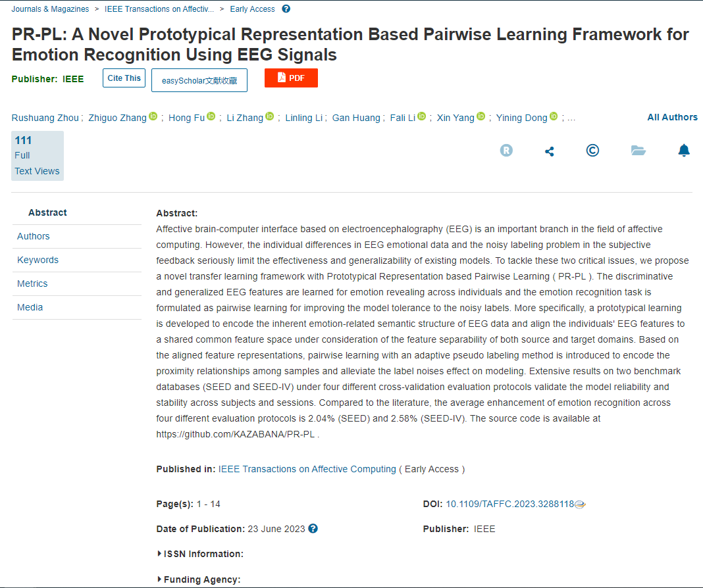Switch to the Authors tab
The width and height of the screenshot is (703, 588).
(34, 236)
